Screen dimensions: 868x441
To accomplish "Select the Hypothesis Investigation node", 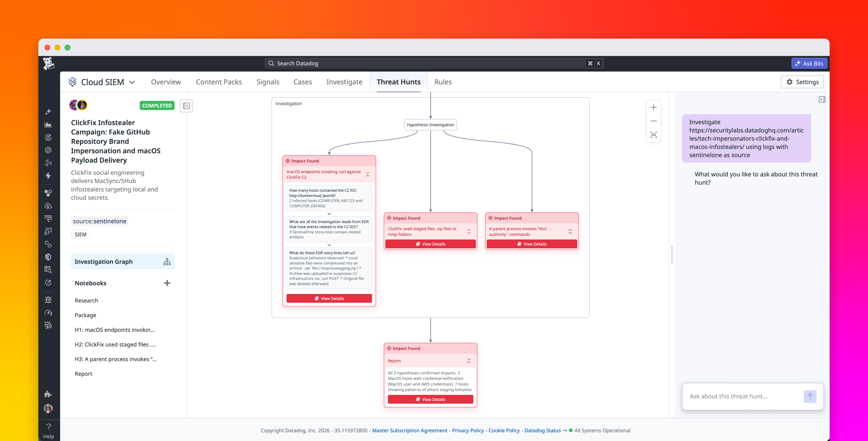I will [430, 125].
